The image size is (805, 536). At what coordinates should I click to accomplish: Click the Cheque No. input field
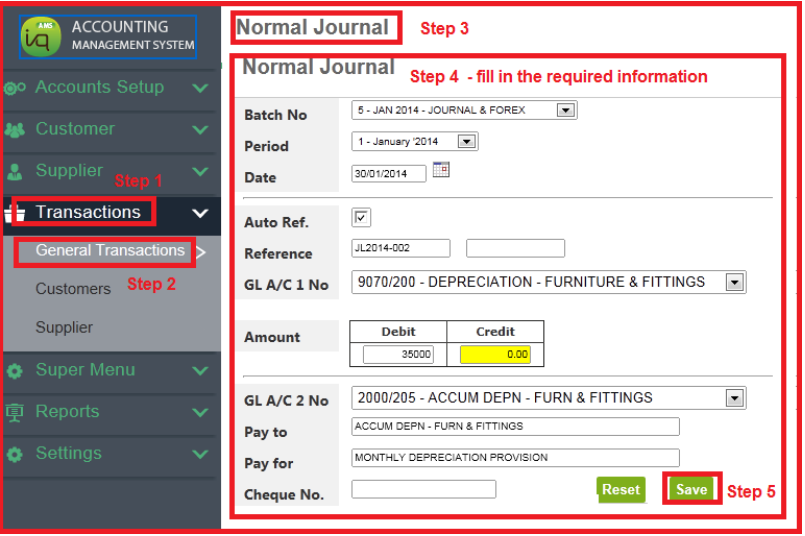(423, 489)
